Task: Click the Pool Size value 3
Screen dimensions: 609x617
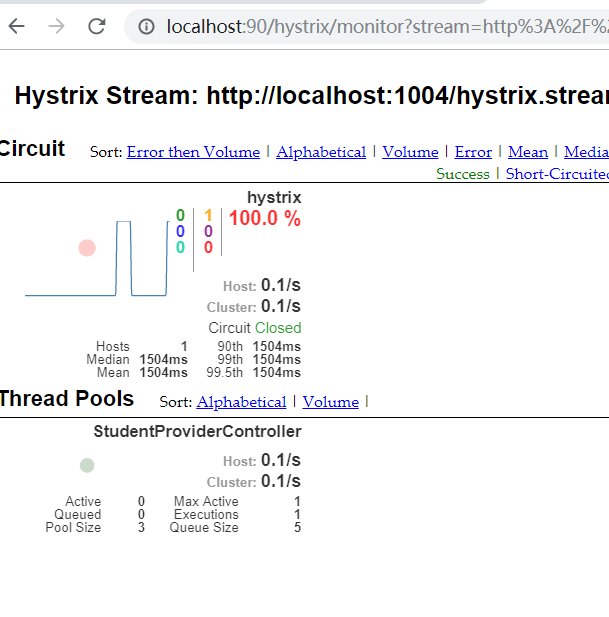Action: point(141,527)
